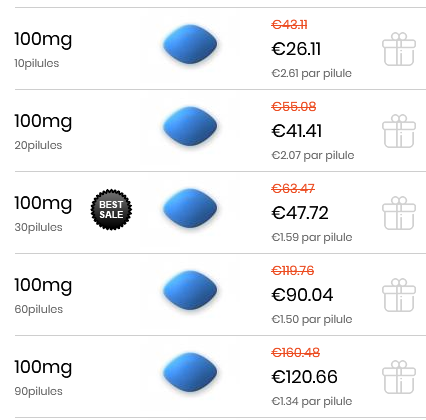Click the gift icon for 30 pilules
Image resolution: width=426 pixels, height=420 pixels.
point(399,213)
